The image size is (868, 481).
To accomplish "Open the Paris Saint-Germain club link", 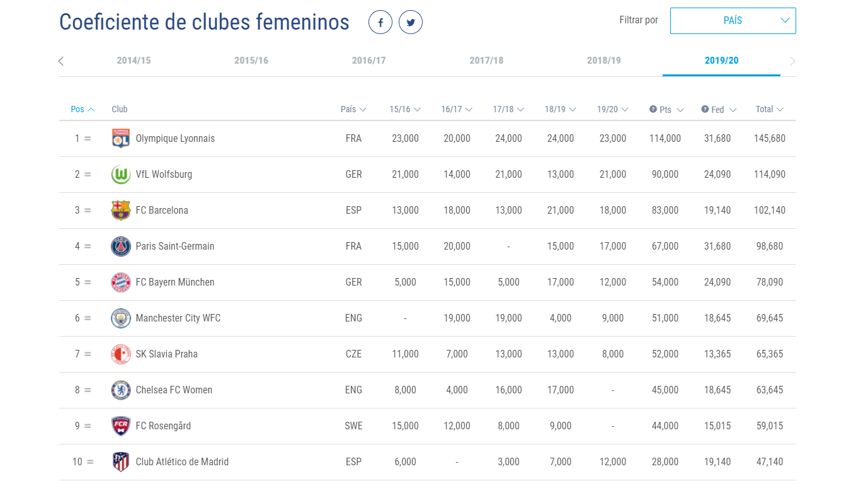I will 175,246.
